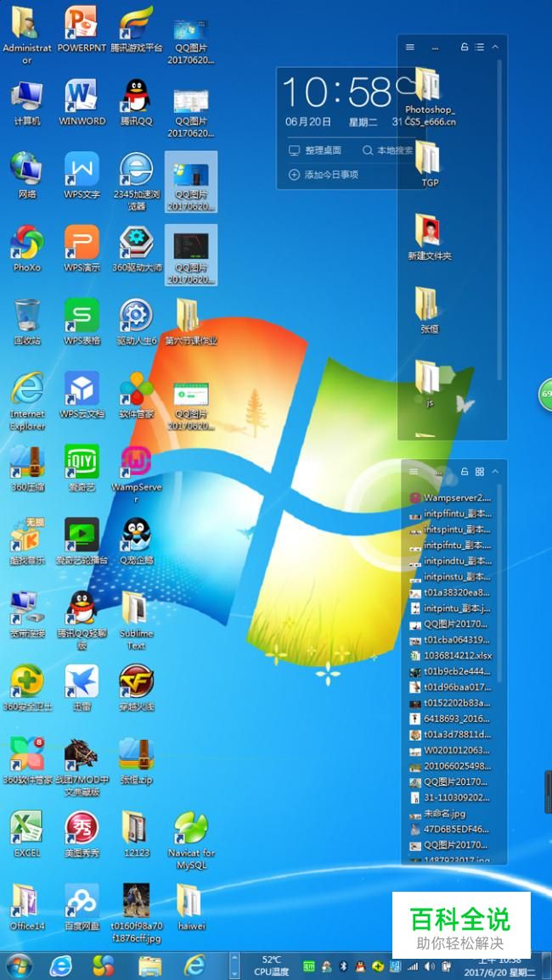
Task: Open the Windows Start menu orb
Action: [x=19, y=966]
